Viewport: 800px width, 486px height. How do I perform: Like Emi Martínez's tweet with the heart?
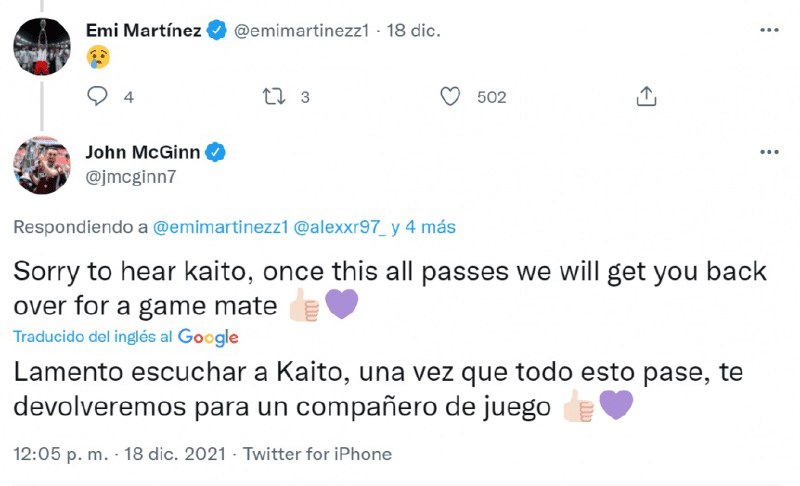click(x=451, y=96)
